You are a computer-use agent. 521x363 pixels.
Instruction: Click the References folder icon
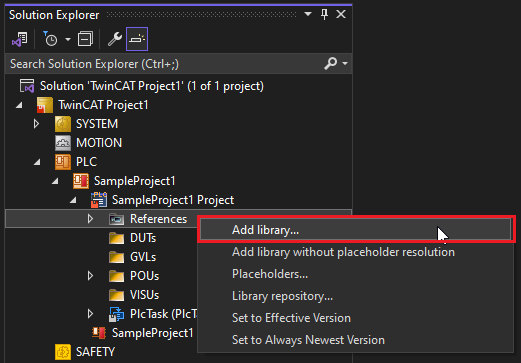[x=117, y=219]
